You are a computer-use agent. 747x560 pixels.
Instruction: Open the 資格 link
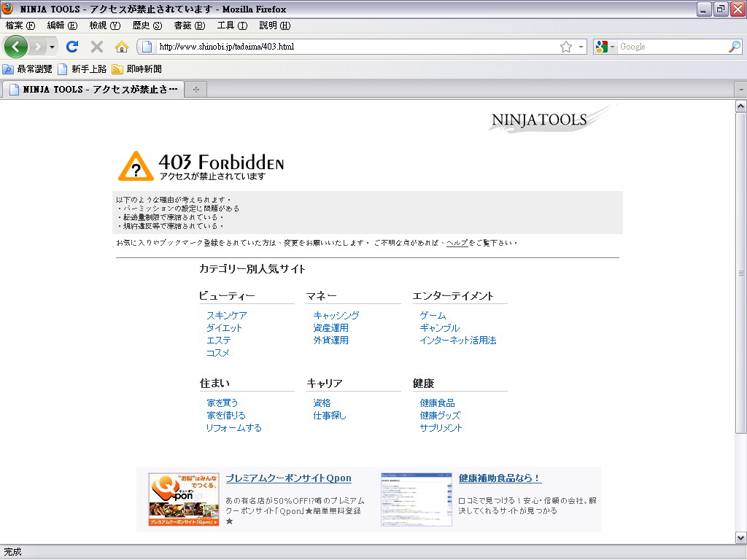click(322, 402)
